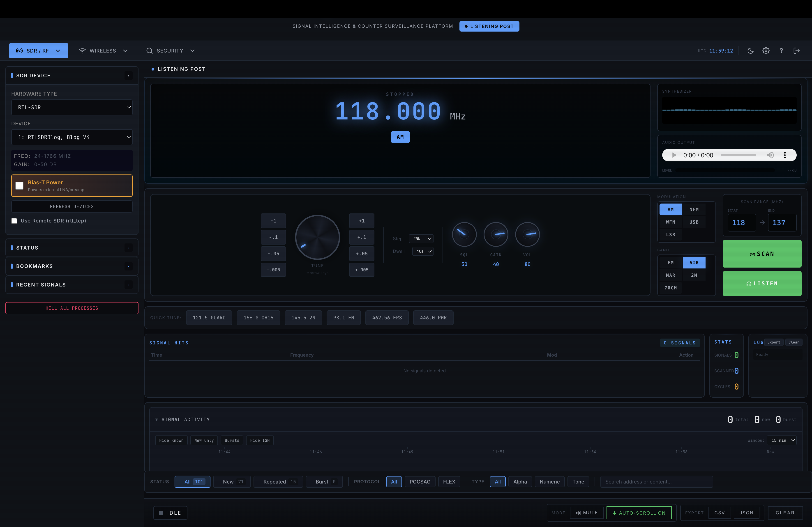This screenshot has height=527, width=812.
Task: Open the Step 25k dropdown
Action: click(x=421, y=239)
